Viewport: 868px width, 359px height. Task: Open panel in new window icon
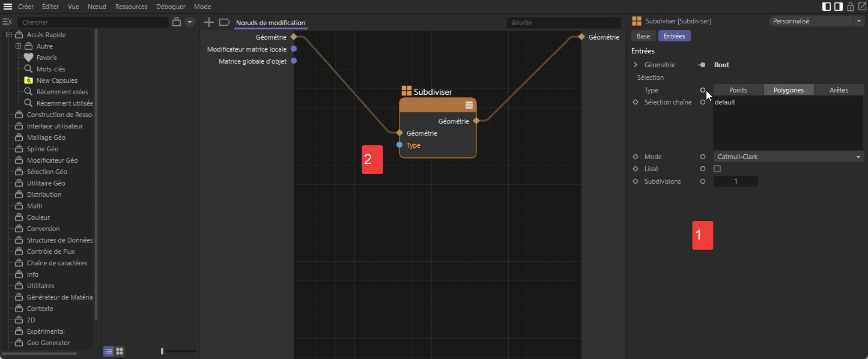[861, 7]
